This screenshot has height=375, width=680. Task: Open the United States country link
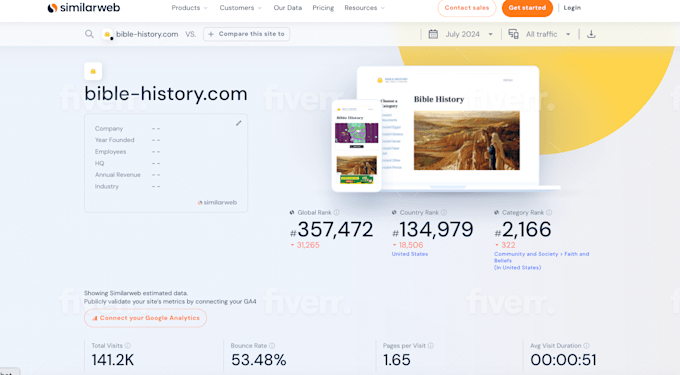(410, 254)
